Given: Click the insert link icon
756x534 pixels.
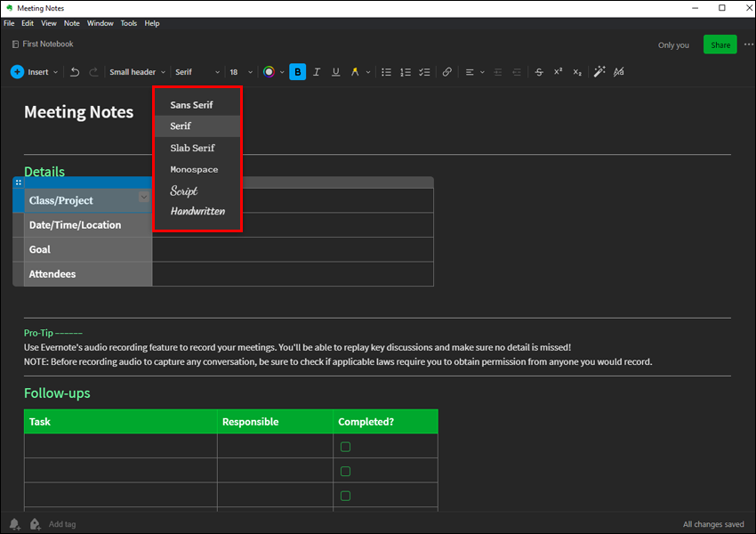Looking at the screenshot, I should [447, 72].
